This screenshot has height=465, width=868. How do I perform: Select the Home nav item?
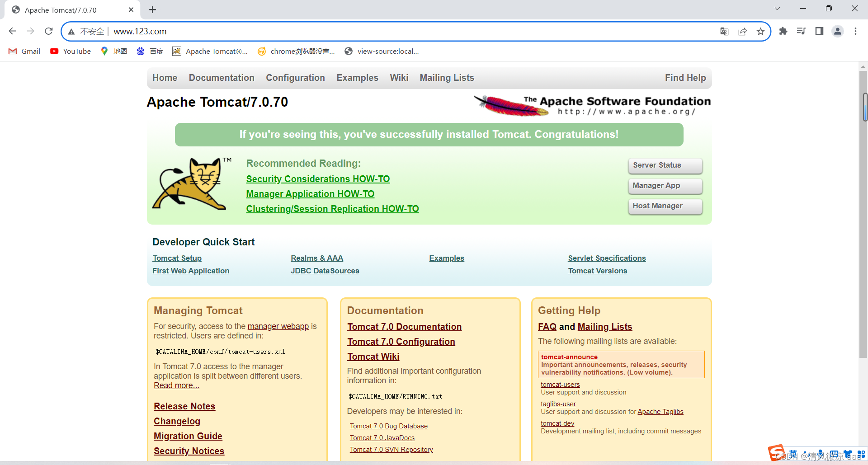pos(165,78)
